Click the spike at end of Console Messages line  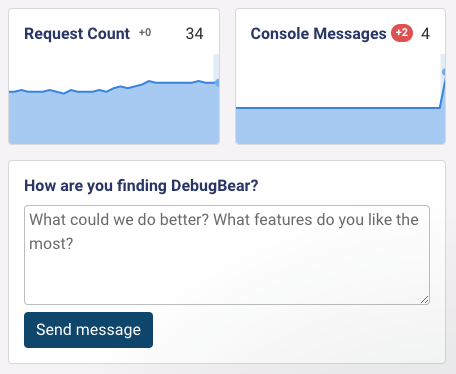(x=442, y=92)
